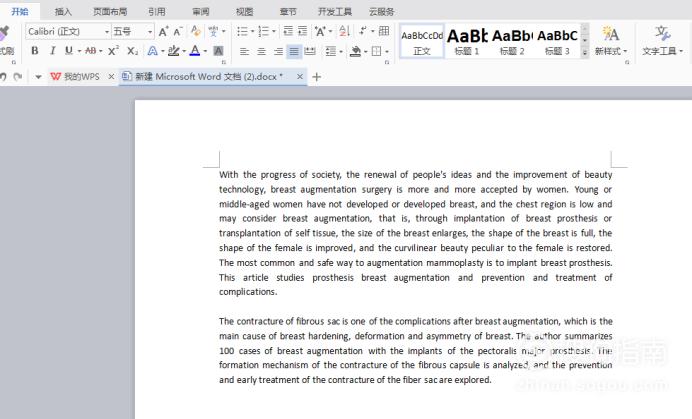This screenshot has height=419, width=692.
Task: Toggle underline formatting
Action: 69,51
